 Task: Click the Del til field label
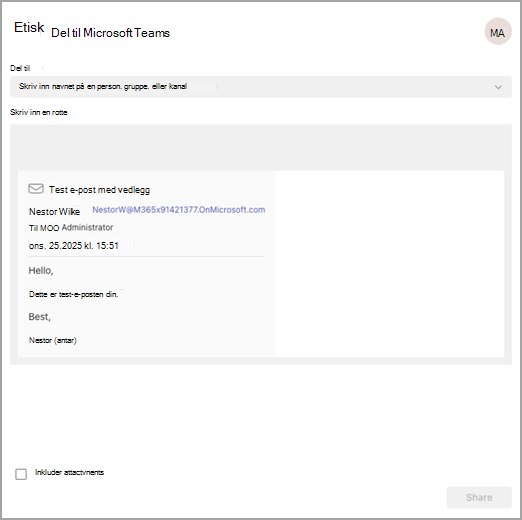[20, 68]
